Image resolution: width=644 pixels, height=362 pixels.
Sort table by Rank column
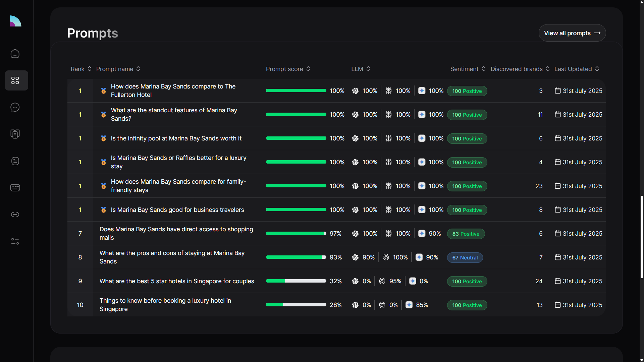tap(81, 69)
